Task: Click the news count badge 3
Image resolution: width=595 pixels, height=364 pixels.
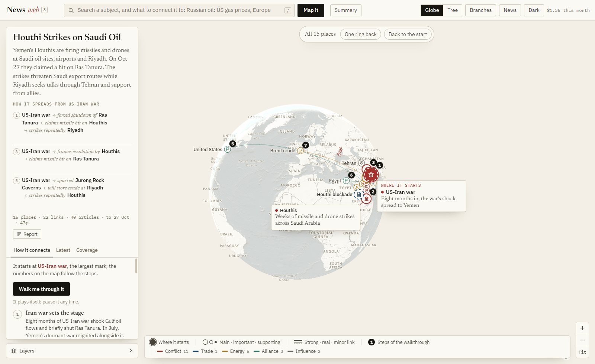Action: pyautogui.click(x=44, y=10)
